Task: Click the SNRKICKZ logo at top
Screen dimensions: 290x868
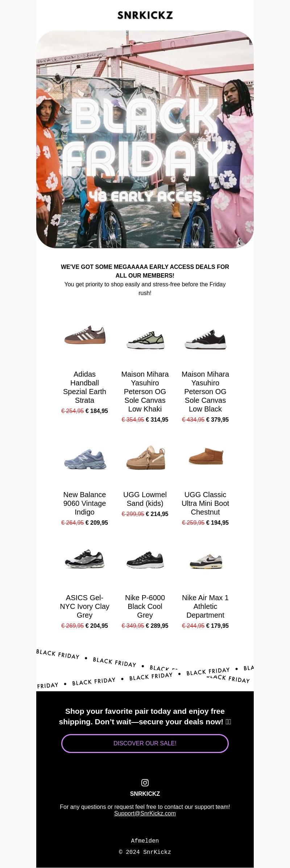Action: [x=145, y=15]
